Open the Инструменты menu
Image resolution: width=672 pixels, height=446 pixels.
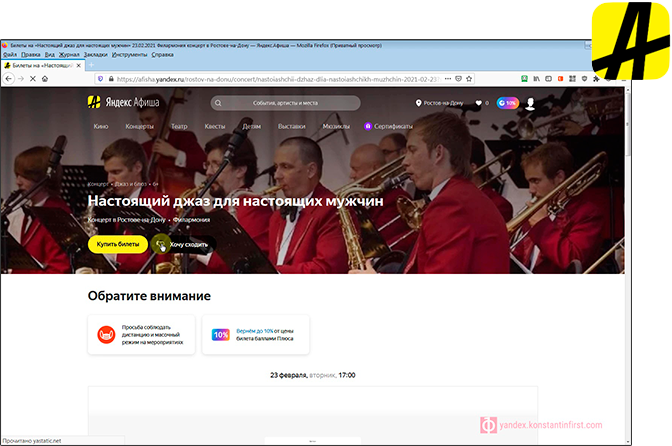tap(129, 55)
